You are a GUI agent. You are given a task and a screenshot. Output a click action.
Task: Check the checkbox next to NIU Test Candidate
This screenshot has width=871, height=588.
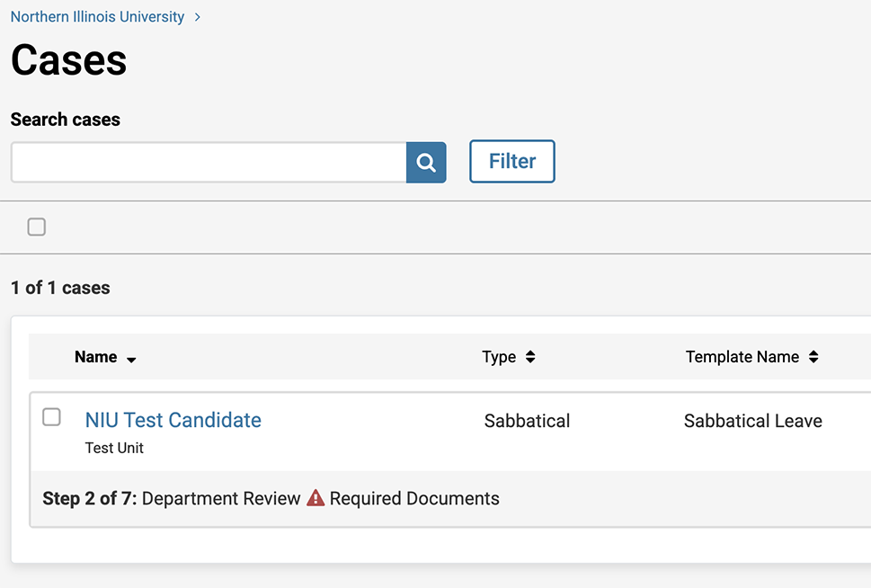click(51, 416)
